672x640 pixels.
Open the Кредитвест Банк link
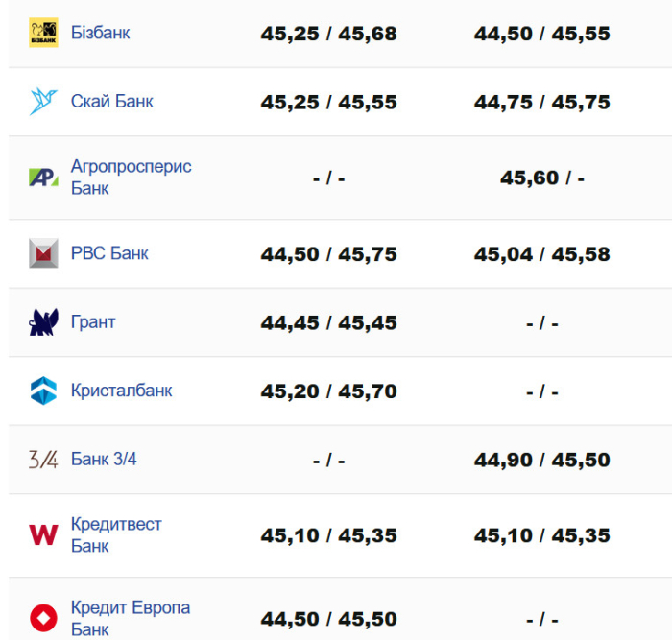tap(116, 535)
